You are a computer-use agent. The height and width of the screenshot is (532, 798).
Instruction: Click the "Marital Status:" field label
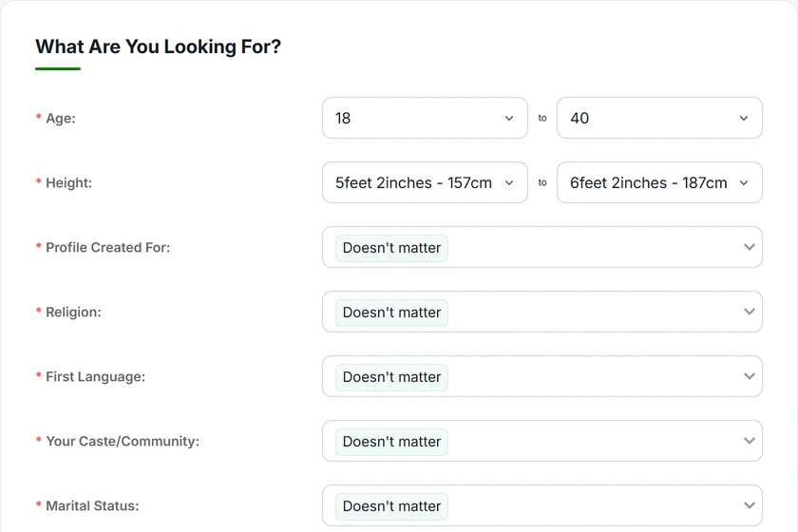click(92, 506)
